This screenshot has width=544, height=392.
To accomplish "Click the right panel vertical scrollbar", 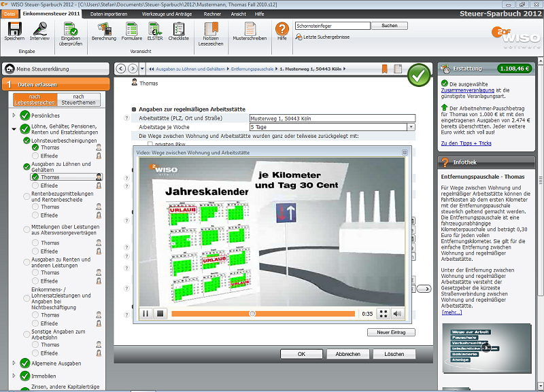I will [x=540, y=180].
